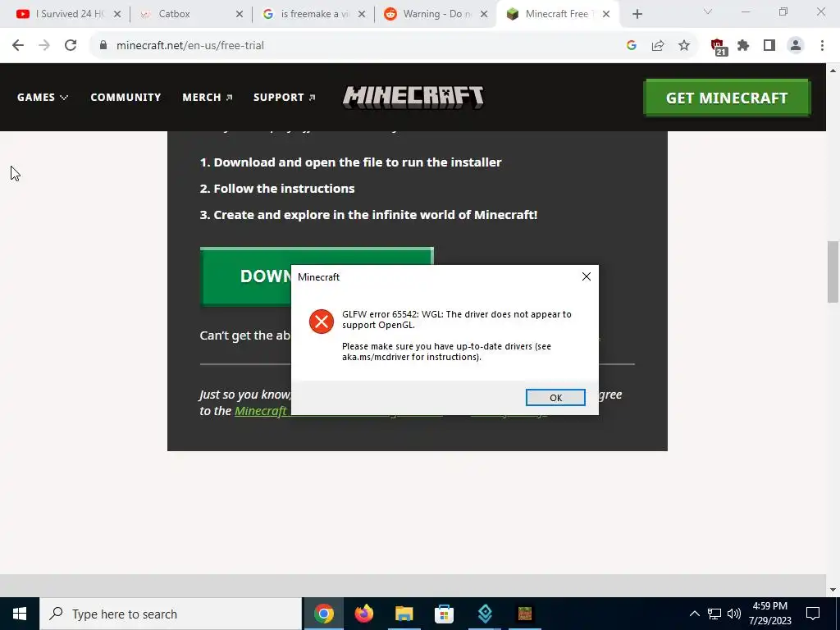Open the uBlock Origin extension icon
The width and height of the screenshot is (840, 630).
718,47
